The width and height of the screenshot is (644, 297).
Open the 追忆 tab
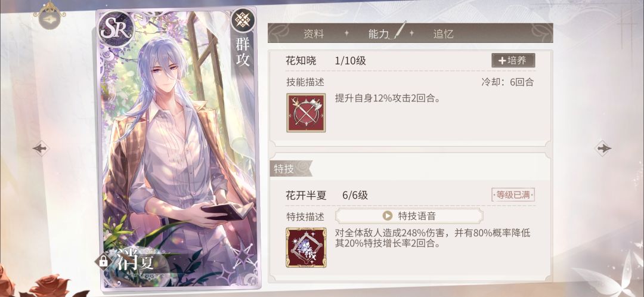443,34
